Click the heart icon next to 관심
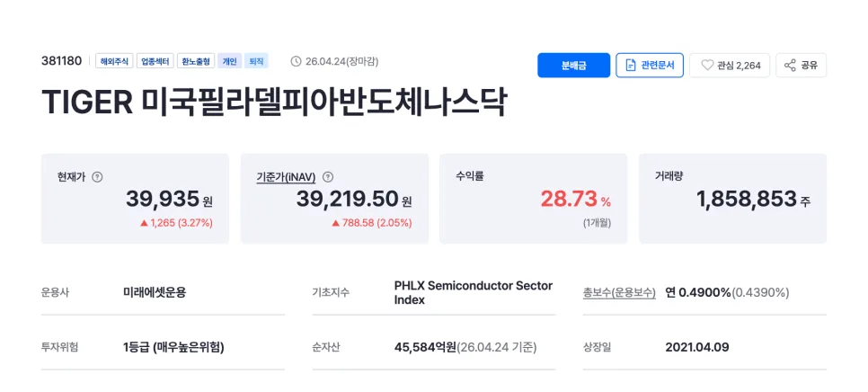Image resolution: width=868 pixels, height=392 pixels. [707, 66]
